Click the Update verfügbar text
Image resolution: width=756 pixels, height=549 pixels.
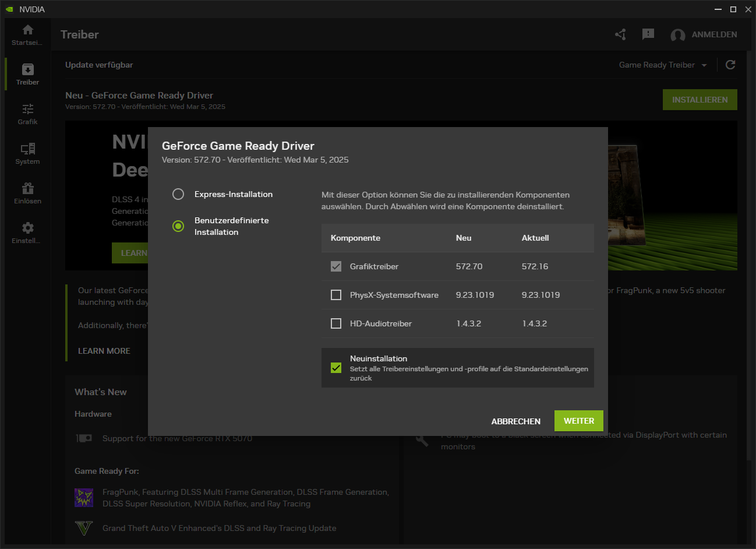(x=99, y=65)
